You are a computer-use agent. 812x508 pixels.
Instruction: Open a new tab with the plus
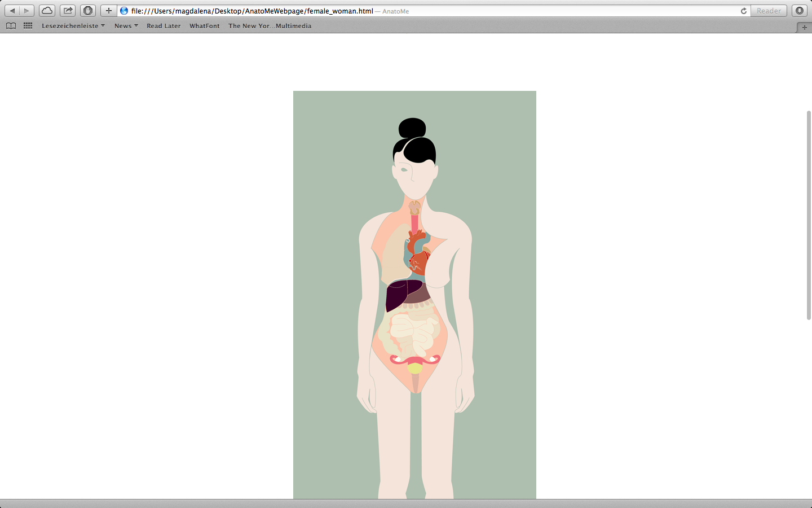click(x=804, y=27)
